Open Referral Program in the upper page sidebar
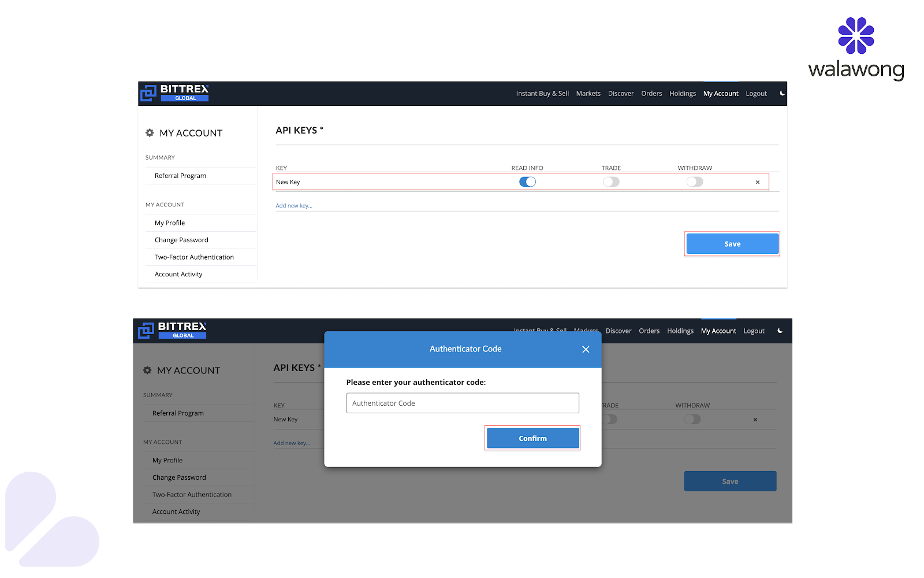Image resolution: width=924 pixels, height=578 pixels. [x=180, y=176]
